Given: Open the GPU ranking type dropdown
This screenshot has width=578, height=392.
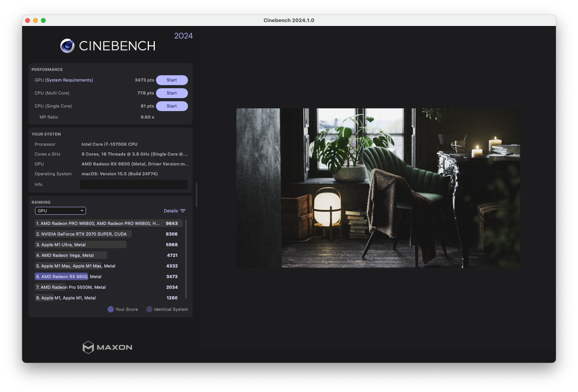Looking at the screenshot, I should 60,211.
